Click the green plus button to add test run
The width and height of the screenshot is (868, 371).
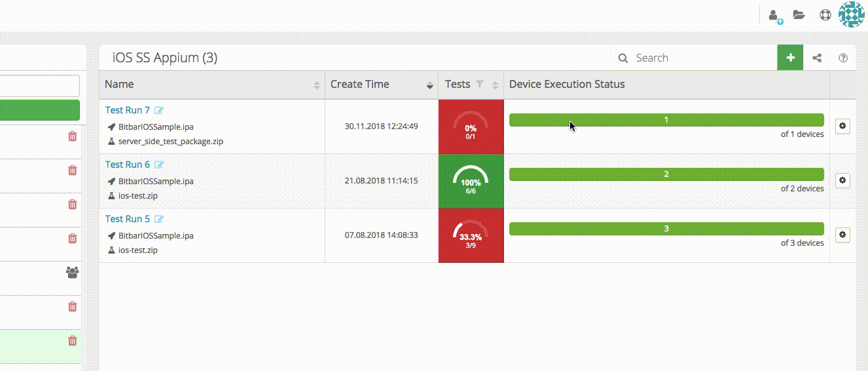click(x=790, y=58)
